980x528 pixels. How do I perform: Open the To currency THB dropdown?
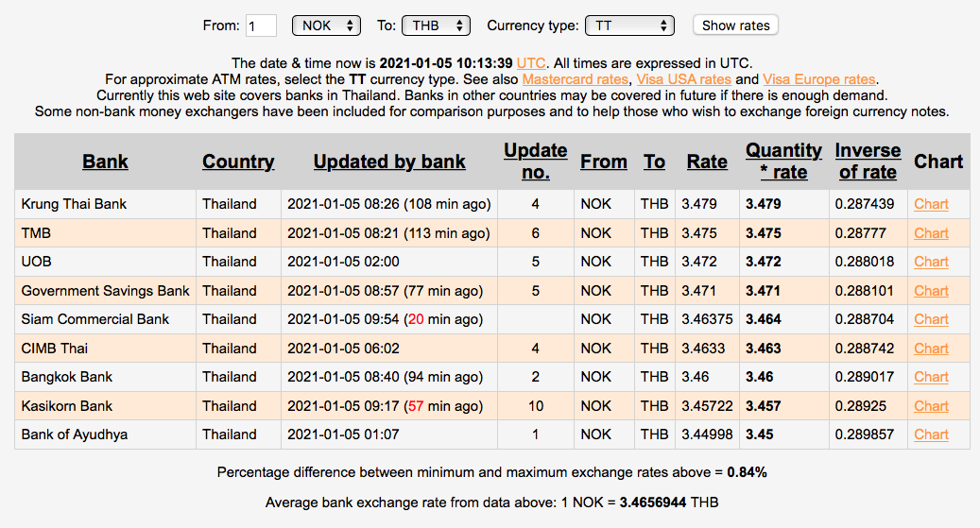click(436, 26)
